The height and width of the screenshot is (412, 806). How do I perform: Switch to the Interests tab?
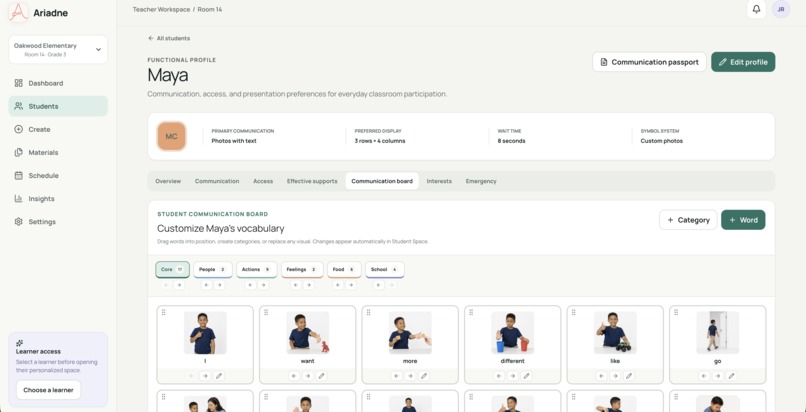(439, 181)
